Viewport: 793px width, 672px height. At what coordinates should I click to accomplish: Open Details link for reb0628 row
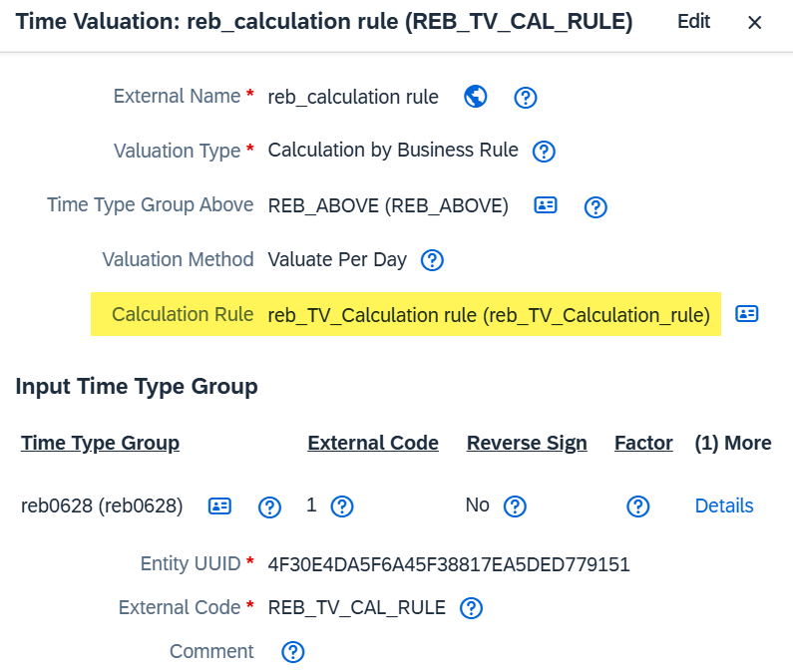click(x=724, y=505)
